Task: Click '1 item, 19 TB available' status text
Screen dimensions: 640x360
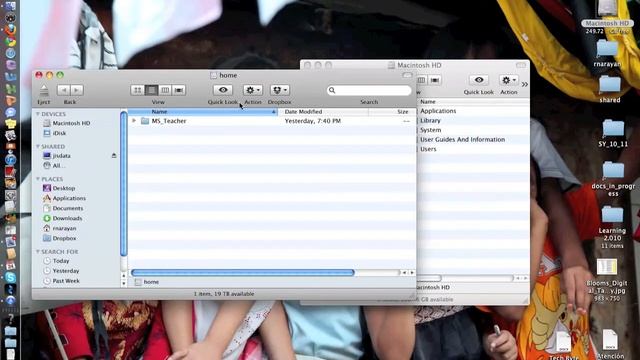Action: click(224, 294)
